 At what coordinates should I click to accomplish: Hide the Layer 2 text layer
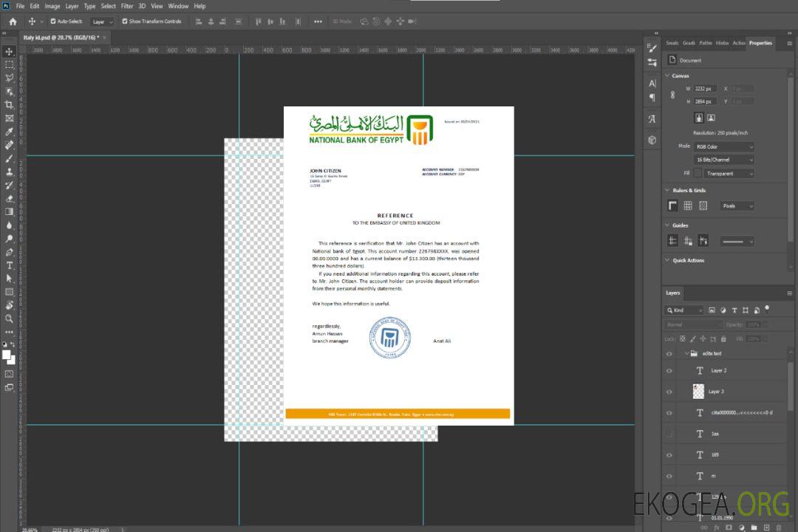point(669,371)
